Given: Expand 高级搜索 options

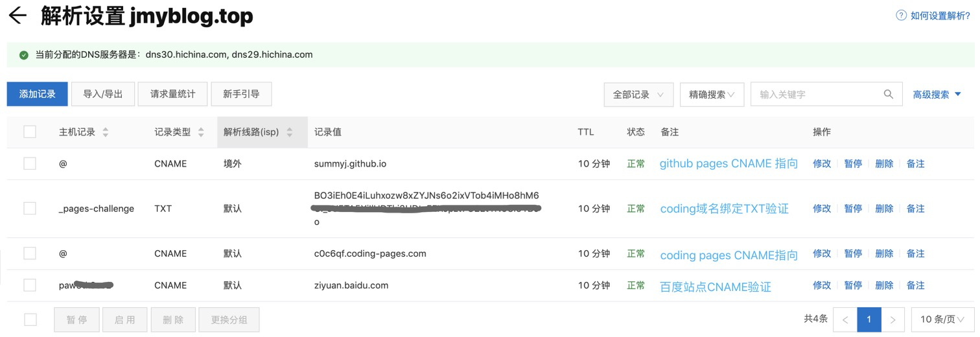Looking at the screenshot, I should click(x=937, y=95).
